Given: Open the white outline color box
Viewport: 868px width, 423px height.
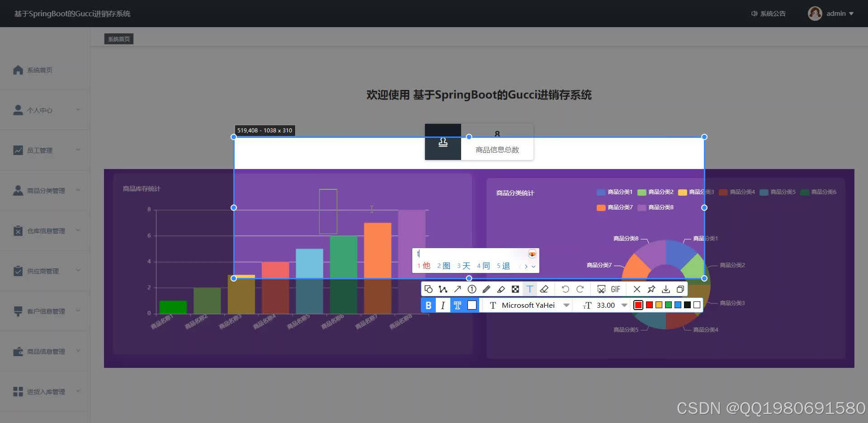Looking at the screenshot, I should point(472,305).
